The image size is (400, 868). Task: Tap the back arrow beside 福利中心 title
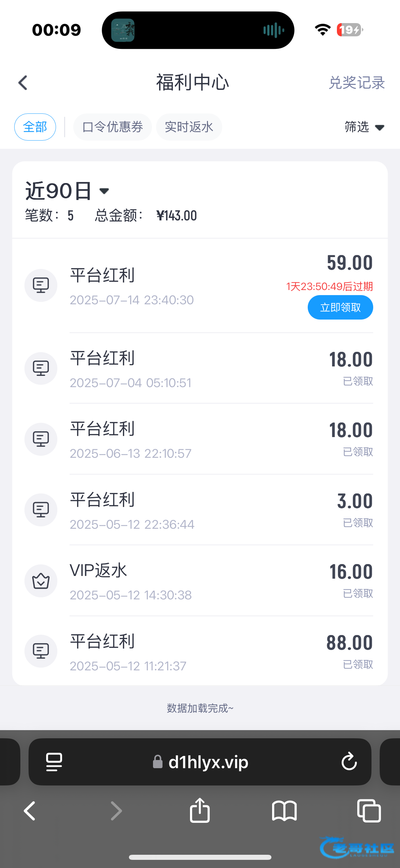click(x=23, y=83)
